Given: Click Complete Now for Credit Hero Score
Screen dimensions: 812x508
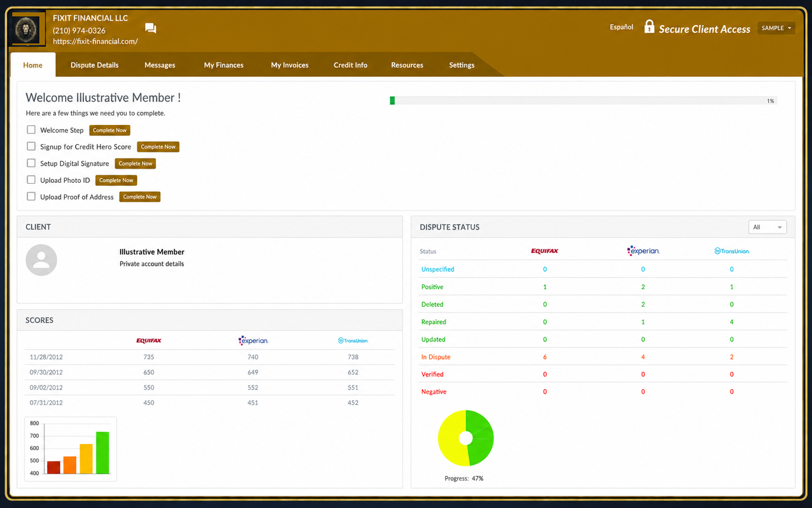Looking at the screenshot, I should pos(158,147).
